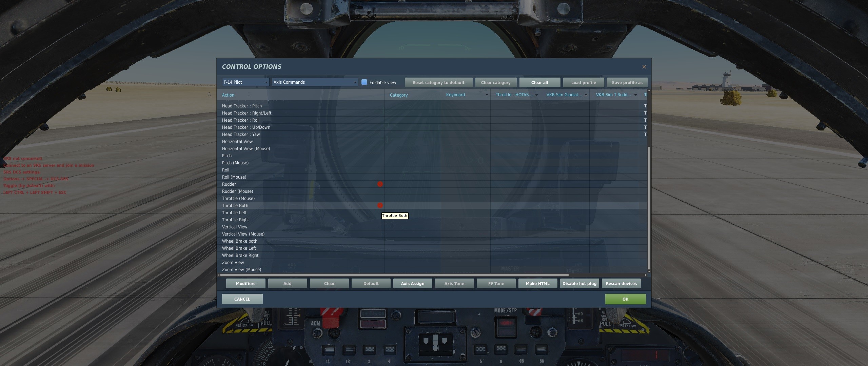Click the Make HTML button
This screenshot has height=366, width=868.
538,283
